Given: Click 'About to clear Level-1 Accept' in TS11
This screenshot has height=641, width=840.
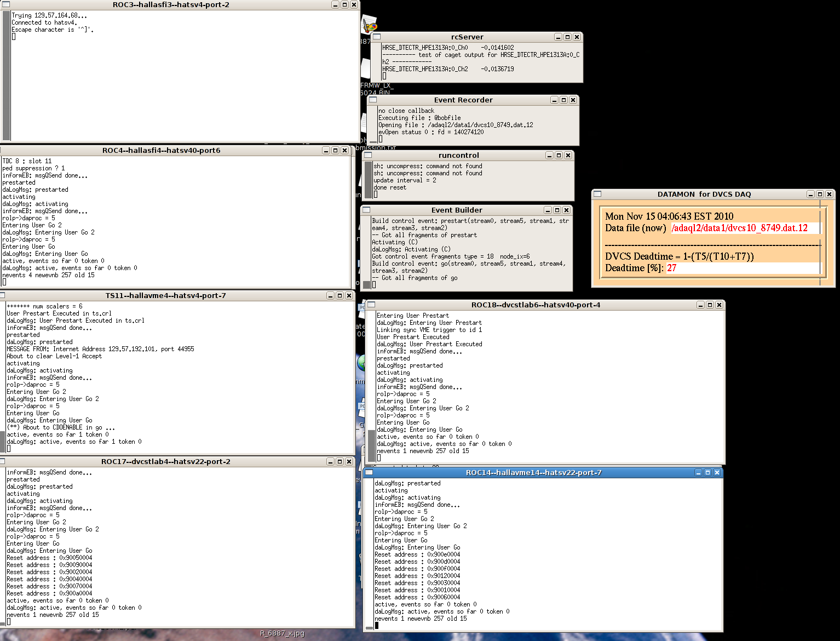Looking at the screenshot, I should 54,356.
